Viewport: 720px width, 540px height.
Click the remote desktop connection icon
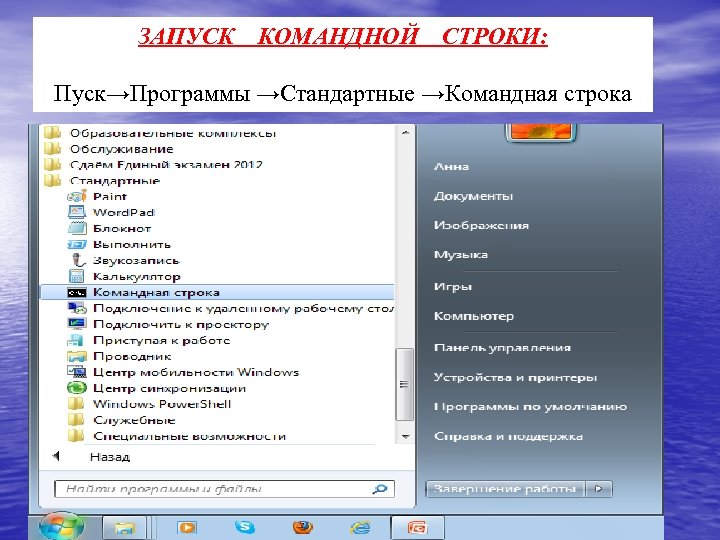tap(77, 308)
